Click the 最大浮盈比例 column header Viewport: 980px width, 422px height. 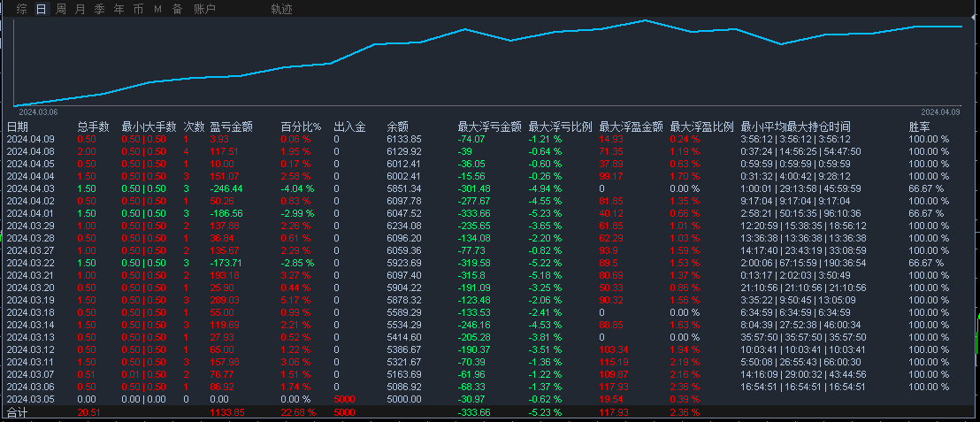click(x=701, y=127)
